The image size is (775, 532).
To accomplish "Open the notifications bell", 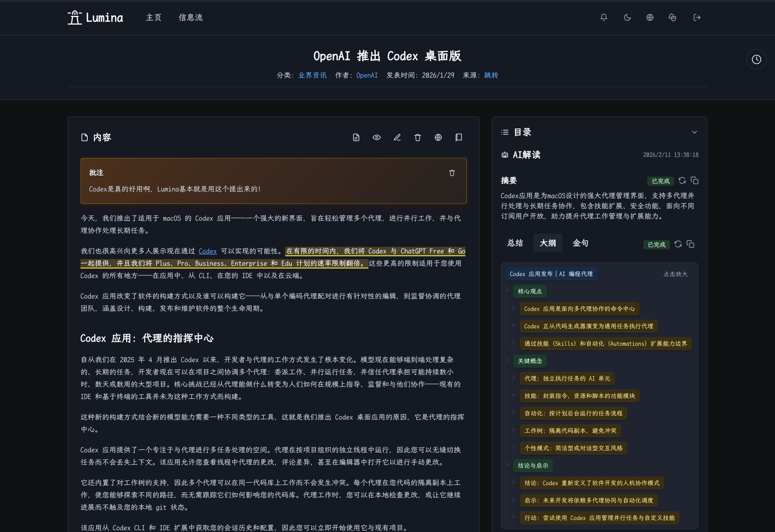I will point(604,17).
